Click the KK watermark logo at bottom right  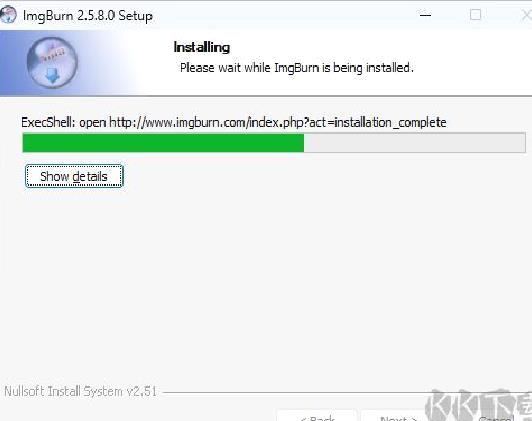(478, 404)
